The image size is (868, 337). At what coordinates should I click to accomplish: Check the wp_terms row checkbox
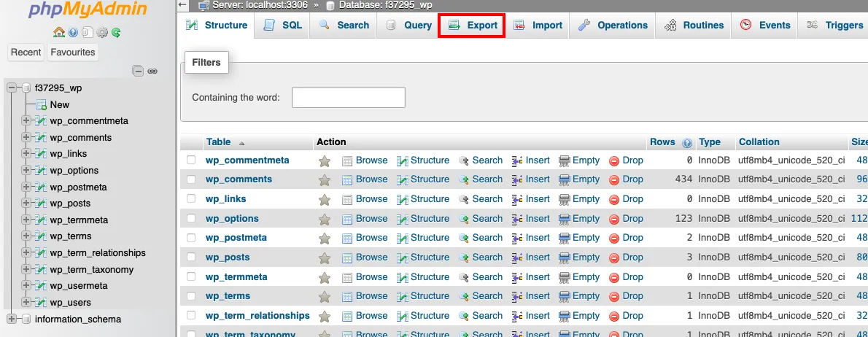pos(191,295)
